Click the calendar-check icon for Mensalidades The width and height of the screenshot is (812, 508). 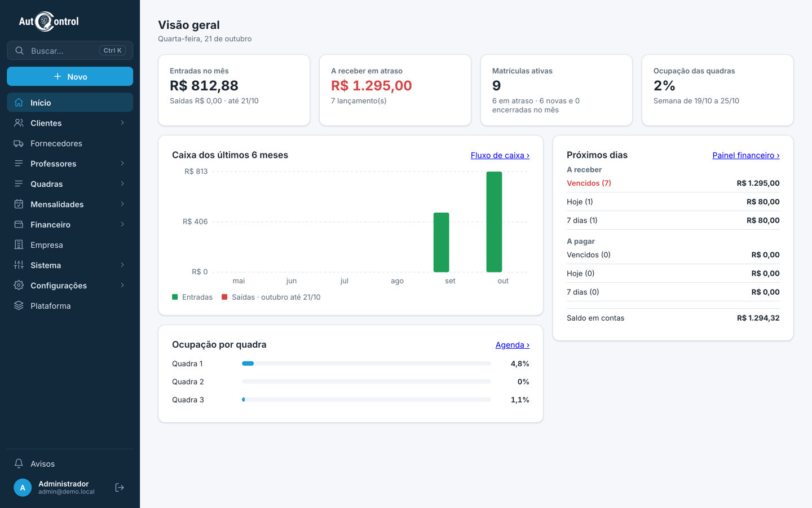click(x=19, y=204)
